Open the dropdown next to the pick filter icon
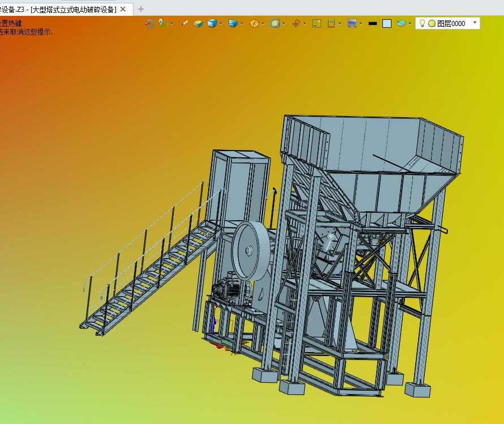Image resolution: width=504 pixels, height=424 pixels. click(171, 24)
